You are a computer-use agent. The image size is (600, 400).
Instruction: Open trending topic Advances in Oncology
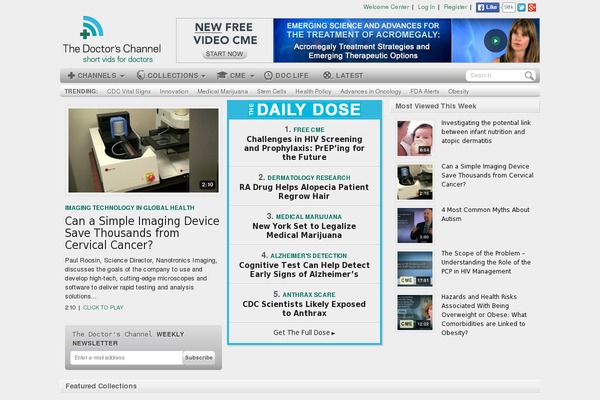371,91
